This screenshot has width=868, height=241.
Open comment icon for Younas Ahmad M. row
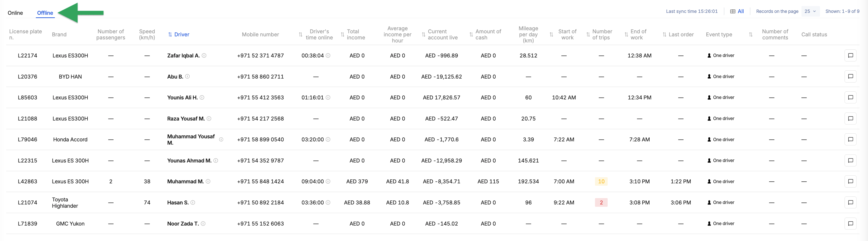click(x=850, y=160)
